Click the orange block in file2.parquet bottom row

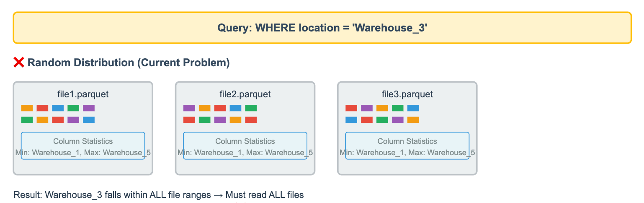pos(235,120)
